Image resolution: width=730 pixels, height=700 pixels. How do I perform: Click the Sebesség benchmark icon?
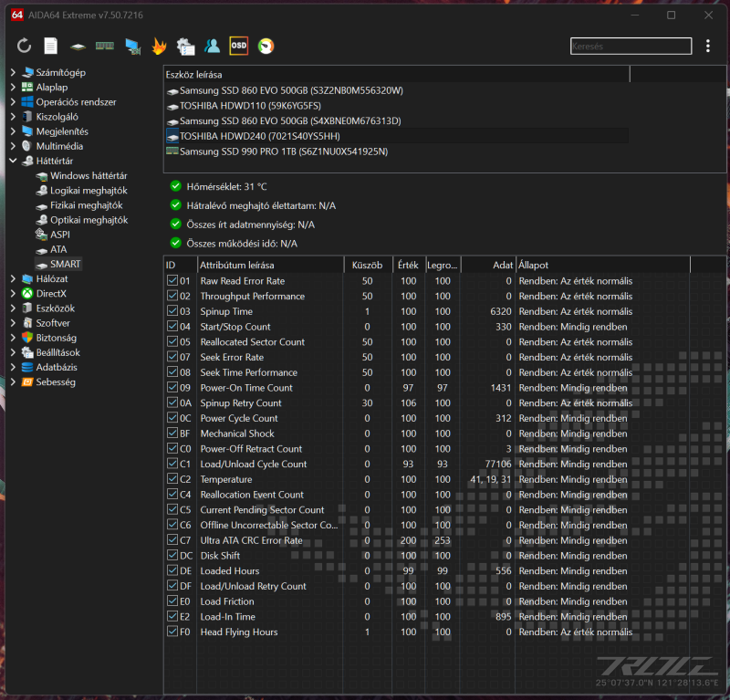pos(27,381)
